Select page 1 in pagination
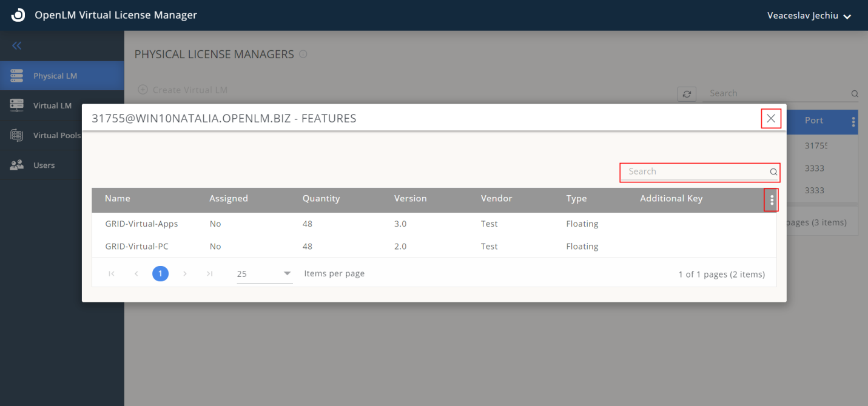The height and width of the screenshot is (406, 868). pos(160,274)
